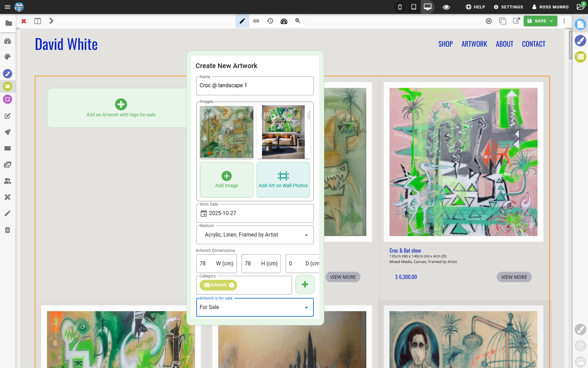
Task: Open the history revisions tool
Action: (x=270, y=21)
